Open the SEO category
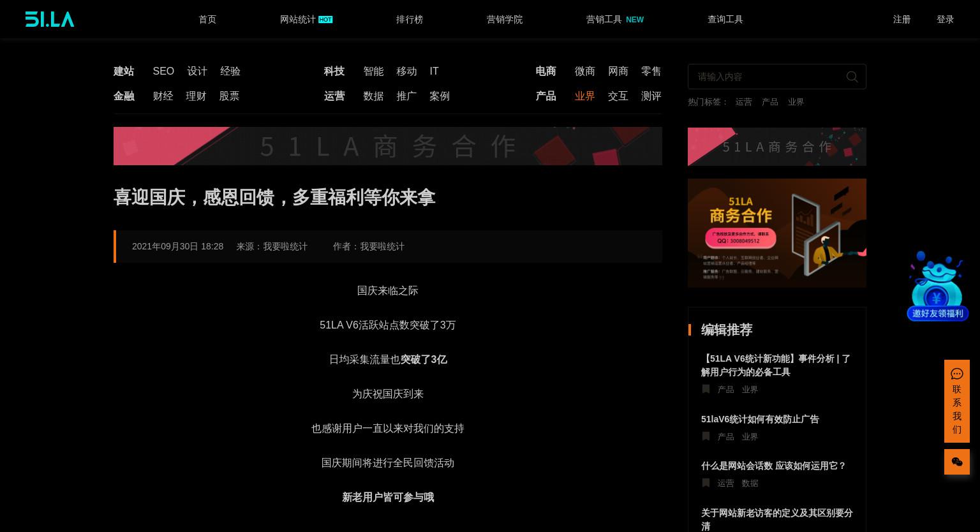 coord(163,71)
